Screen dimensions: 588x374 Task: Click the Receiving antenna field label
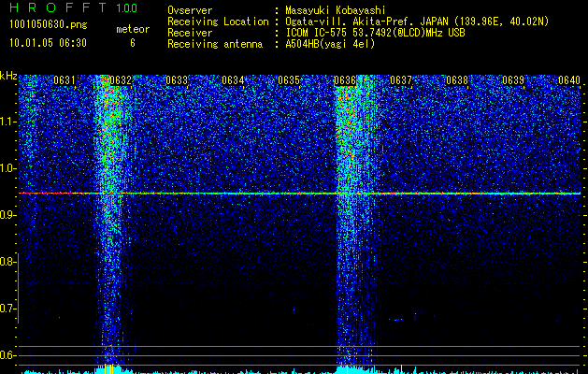[x=215, y=44]
